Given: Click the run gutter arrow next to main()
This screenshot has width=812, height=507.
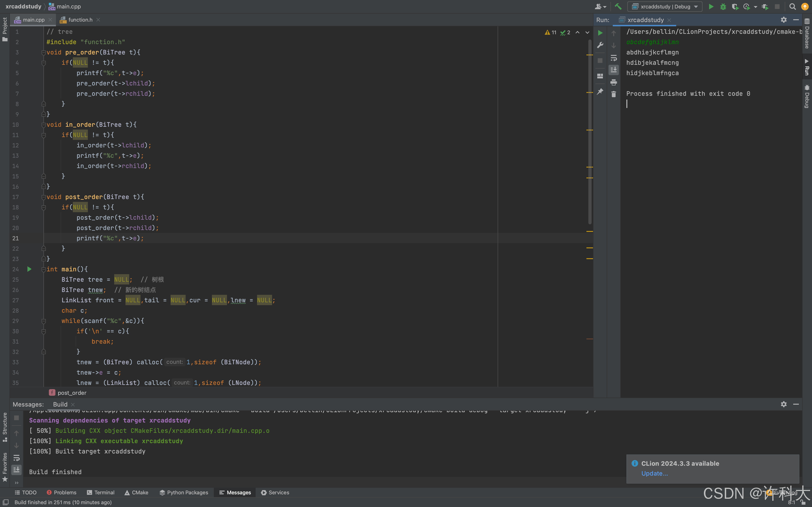Looking at the screenshot, I should point(29,269).
